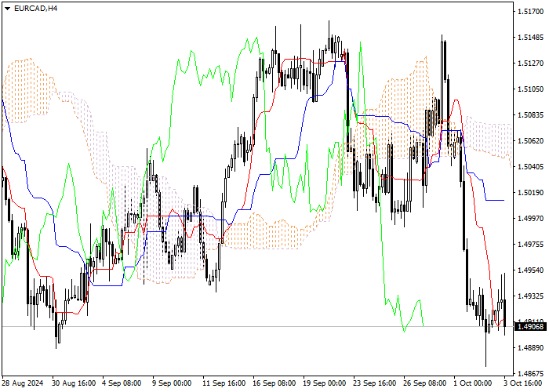Screen dimensions: 549x392
Task: Click the 1.51270 price axis label
Action: [530, 64]
